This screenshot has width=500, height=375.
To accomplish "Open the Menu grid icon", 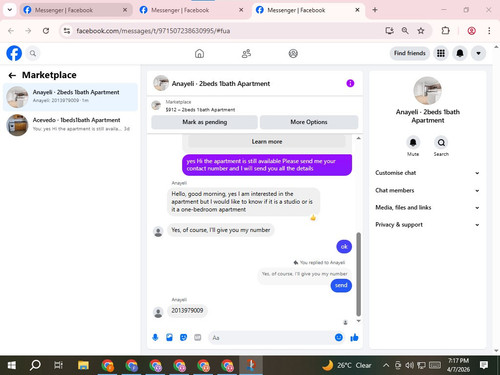I will tap(441, 53).
